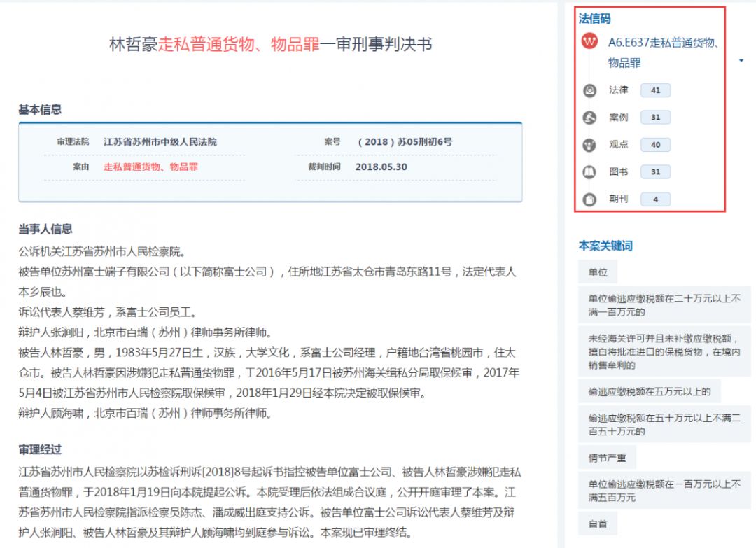The width and height of the screenshot is (756, 548).
Task: Click the 自首 keyword tag
Action: (x=598, y=524)
